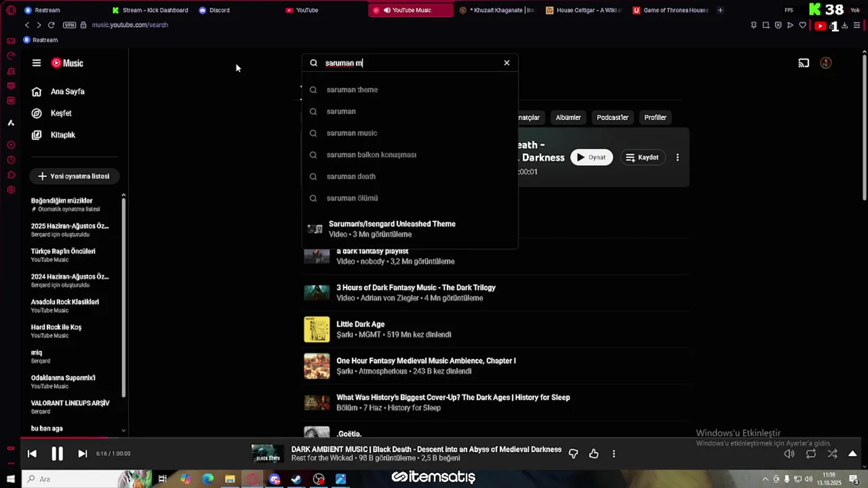Reload the page

point(51,25)
